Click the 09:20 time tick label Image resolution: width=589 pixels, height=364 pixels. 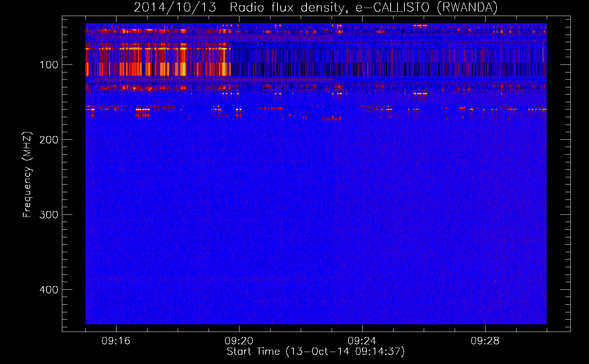tap(239, 341)
